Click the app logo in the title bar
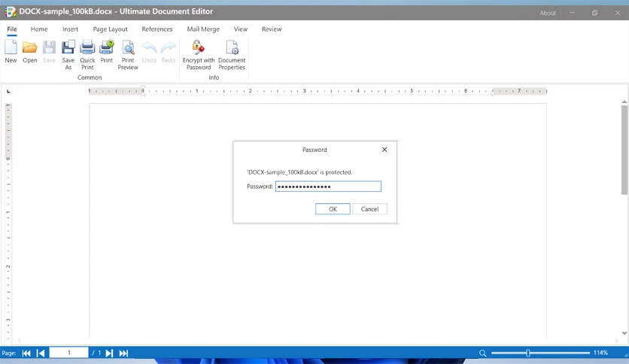 (x=11, y=11)
